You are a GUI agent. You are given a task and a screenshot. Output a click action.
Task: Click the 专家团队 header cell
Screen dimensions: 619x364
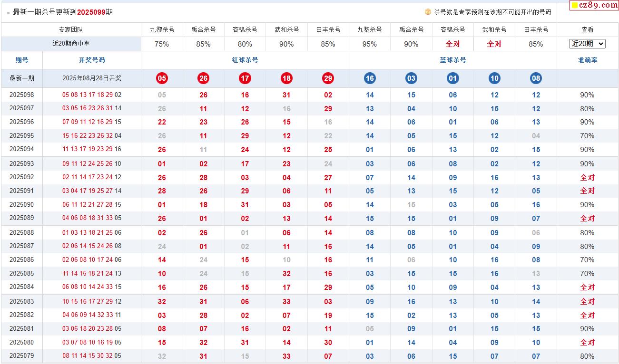[x=71, y=29]
